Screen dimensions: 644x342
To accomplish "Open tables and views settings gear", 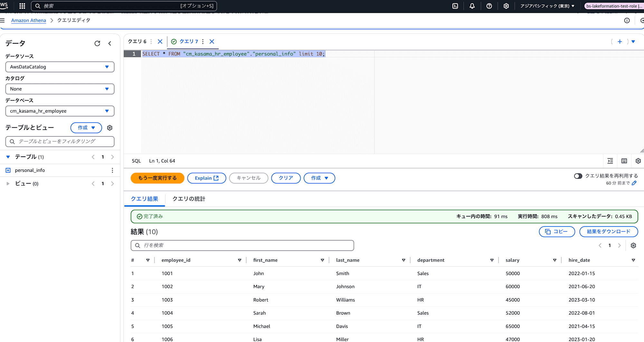I will (110, 128).
